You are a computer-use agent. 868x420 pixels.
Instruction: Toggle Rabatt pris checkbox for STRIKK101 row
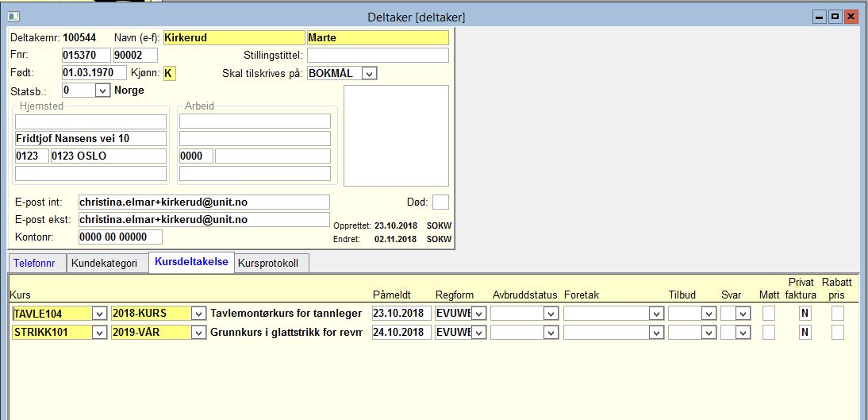[838, 333]
